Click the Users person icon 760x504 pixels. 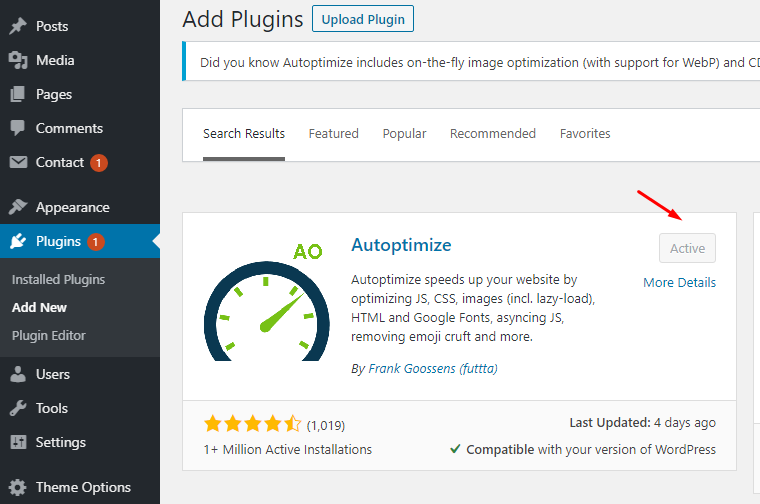click(18, 374)
